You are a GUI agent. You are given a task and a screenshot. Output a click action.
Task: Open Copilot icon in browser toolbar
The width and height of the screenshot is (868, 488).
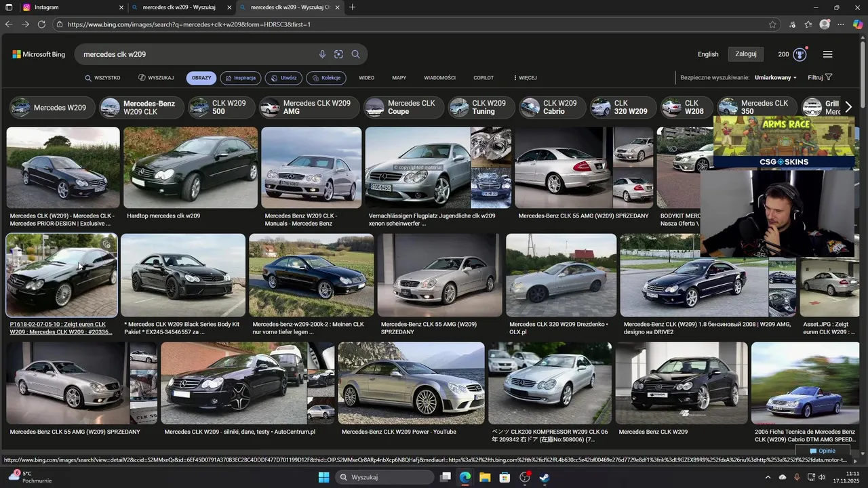click(x=857, y=24)
